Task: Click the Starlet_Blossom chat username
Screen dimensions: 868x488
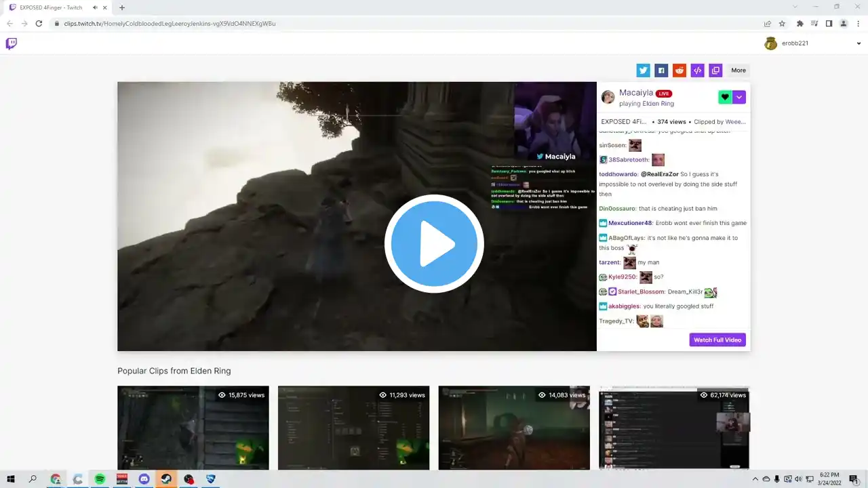Action: (640, 292)
